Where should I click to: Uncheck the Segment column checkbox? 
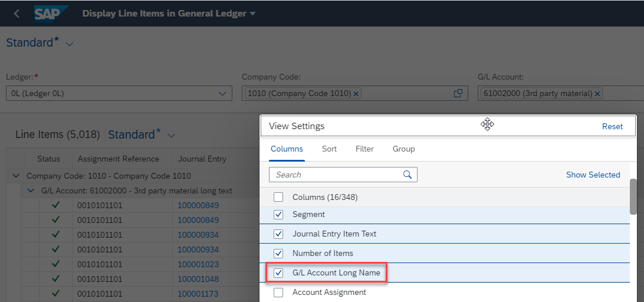tap(278, 215)
